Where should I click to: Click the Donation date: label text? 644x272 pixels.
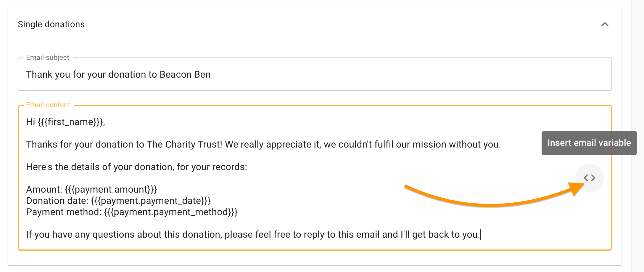pyautogui.click(x=57, y=201)
